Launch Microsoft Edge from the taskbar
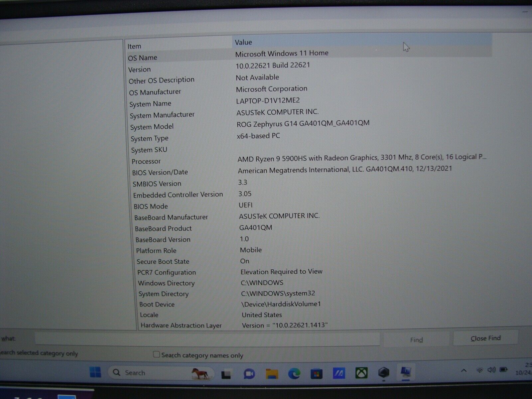532x399 pixels. coord(294,374)
